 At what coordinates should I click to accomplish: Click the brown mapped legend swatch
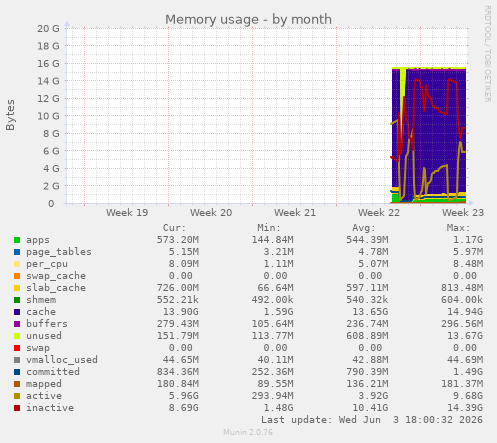point(17,384)
